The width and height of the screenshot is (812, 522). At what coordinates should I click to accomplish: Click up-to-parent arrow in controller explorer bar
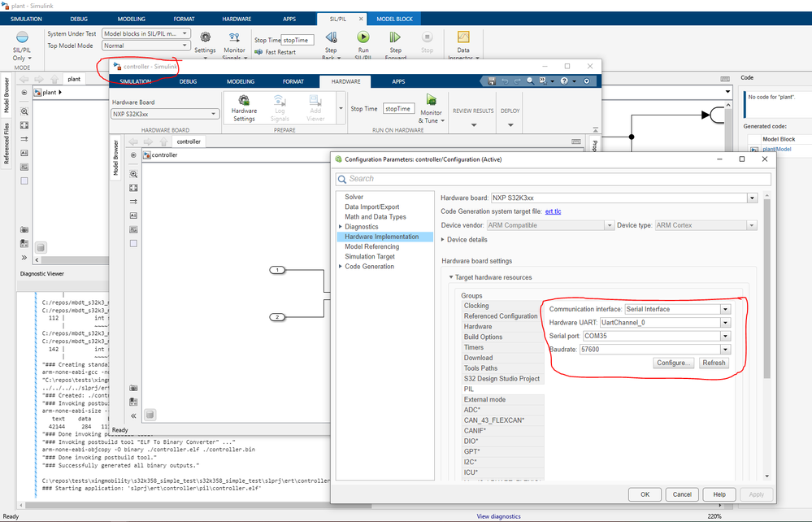coord(164,141)
